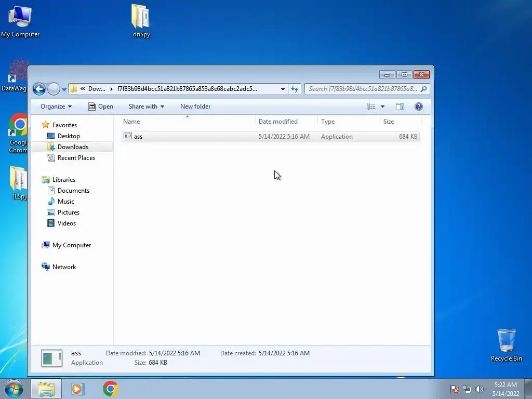Viewport: 532px width, 399px height.
Task: Sort by the Date modified column
Action: [x=286, y=122]
